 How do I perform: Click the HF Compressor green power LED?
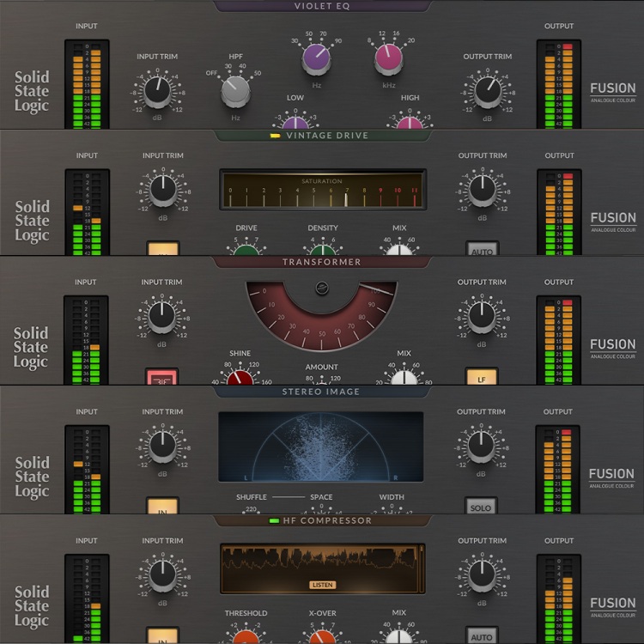click(x=274, y=521)
